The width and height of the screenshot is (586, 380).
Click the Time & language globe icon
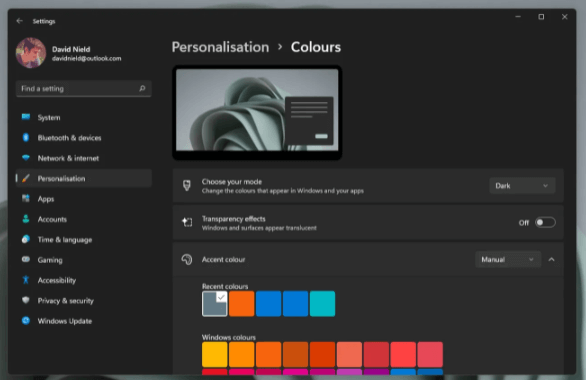tap(26, 239)
